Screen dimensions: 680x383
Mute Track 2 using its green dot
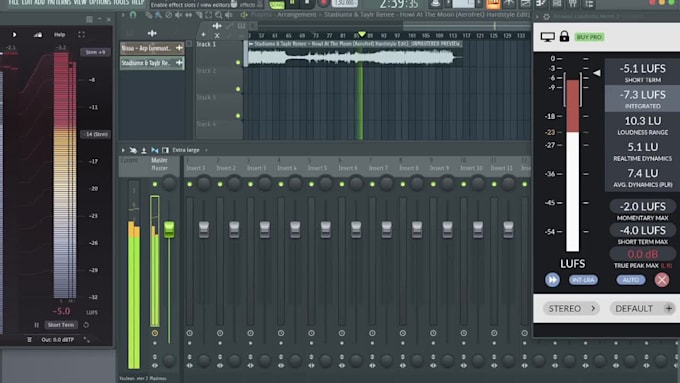238,89
